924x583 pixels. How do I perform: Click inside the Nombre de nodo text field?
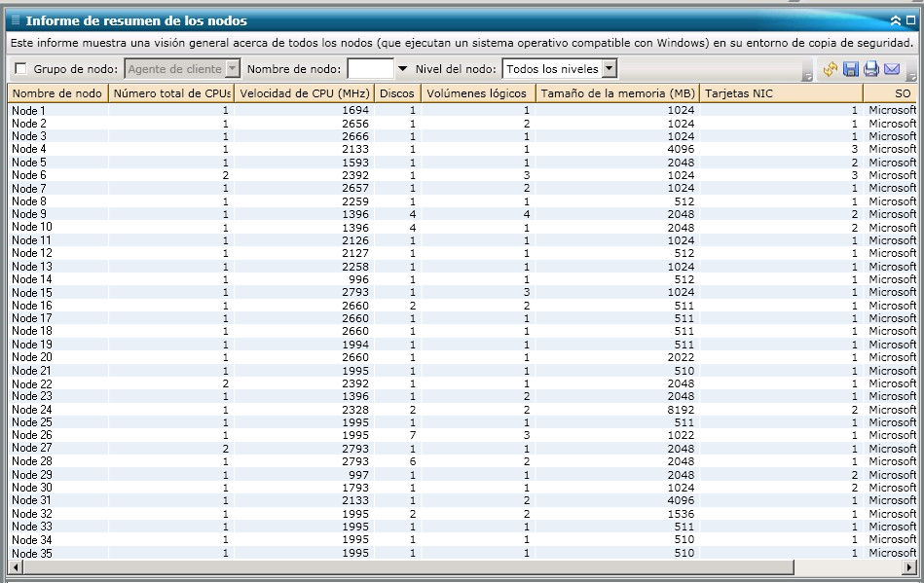coord(370,69)
